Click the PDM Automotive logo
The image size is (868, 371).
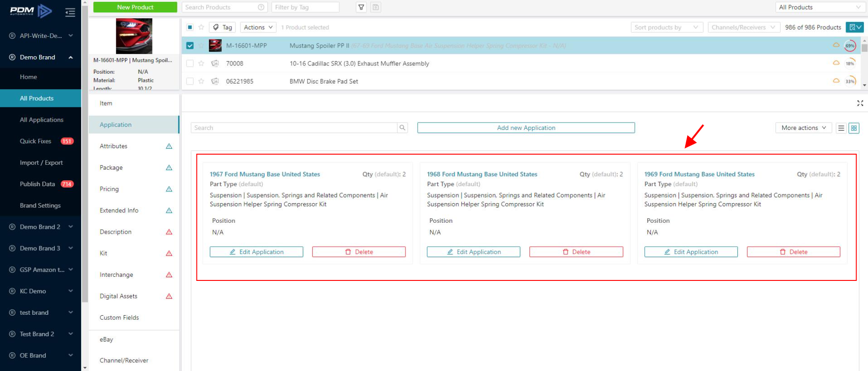click(x=31, y=11)
